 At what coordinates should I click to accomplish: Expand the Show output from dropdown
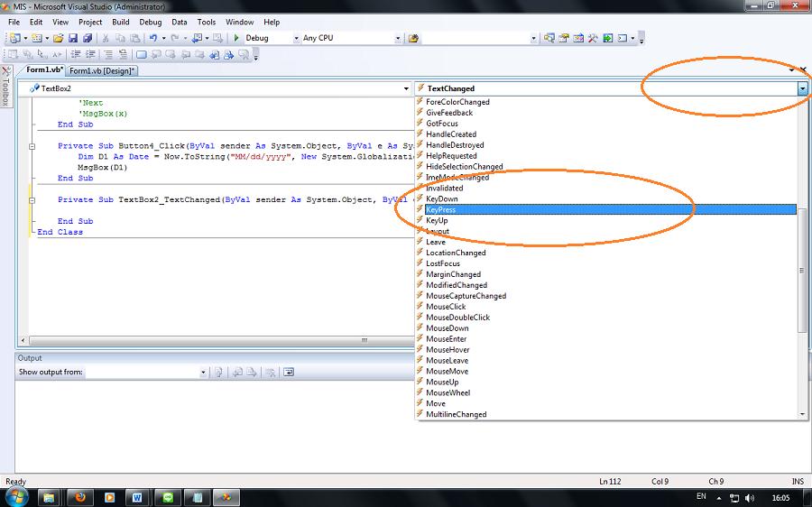(x=203, y=372)
